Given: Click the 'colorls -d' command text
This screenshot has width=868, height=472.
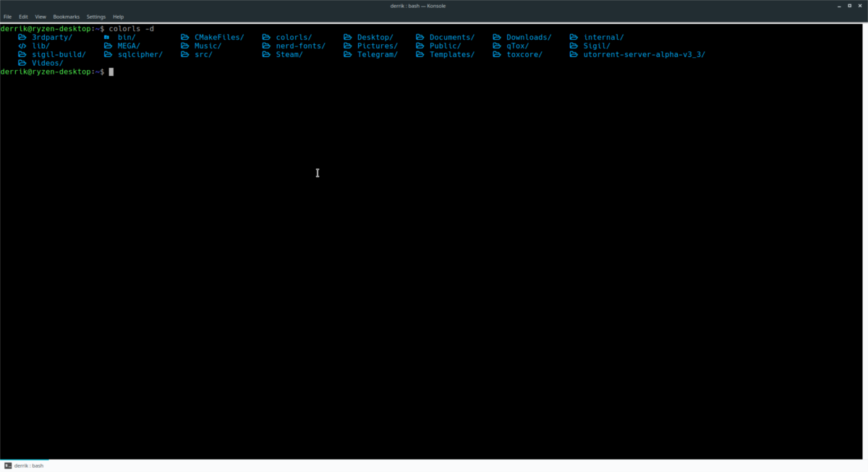Looking at the screenshot, I should [x=132, y=29].
